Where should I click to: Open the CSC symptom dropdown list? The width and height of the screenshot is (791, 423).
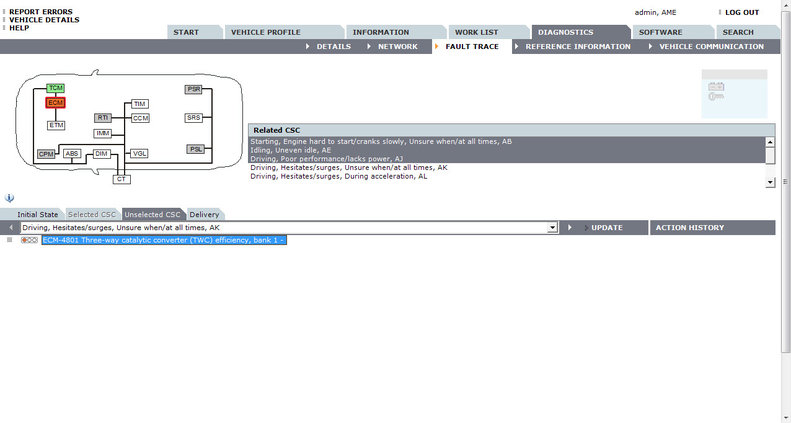coord(552,228)
